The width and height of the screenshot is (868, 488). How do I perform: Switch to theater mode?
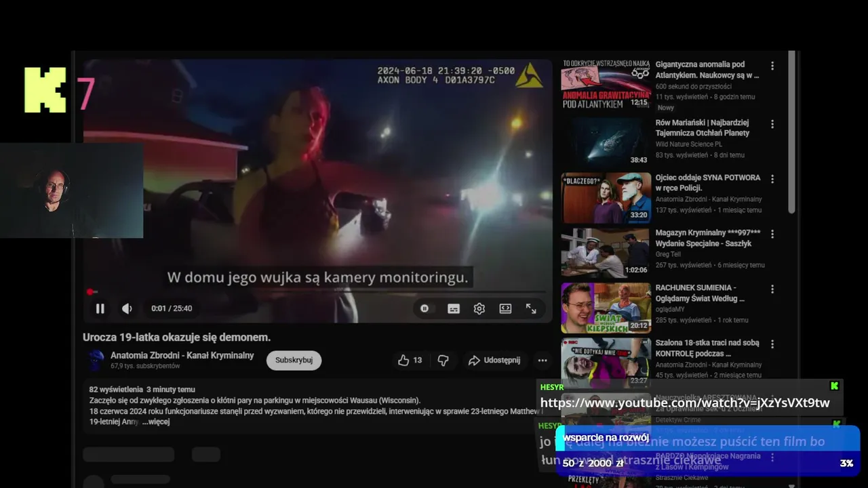point(505,308)
